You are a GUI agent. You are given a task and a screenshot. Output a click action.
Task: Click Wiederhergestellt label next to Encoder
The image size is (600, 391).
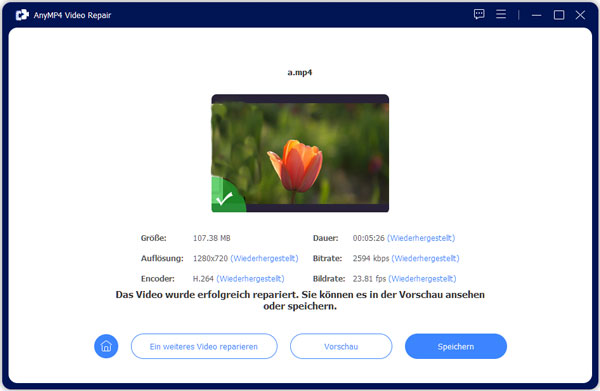[x=250, y=279]
